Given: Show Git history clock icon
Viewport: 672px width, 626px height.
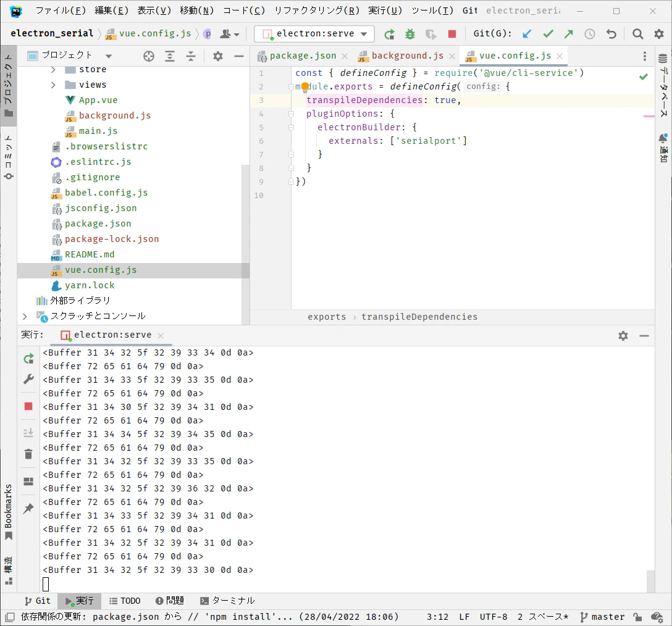Looking at the screenshot, I should click(590, 34).
